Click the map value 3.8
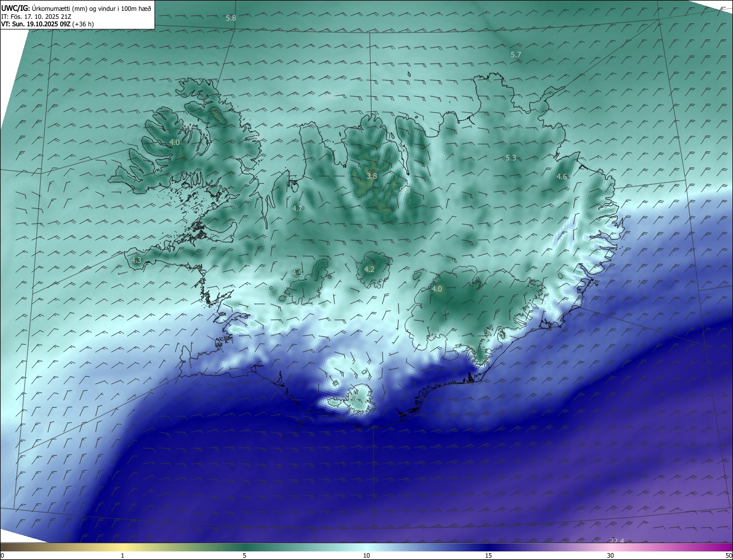The height and width of the screenshot is (560, 733). coord(372,176)
